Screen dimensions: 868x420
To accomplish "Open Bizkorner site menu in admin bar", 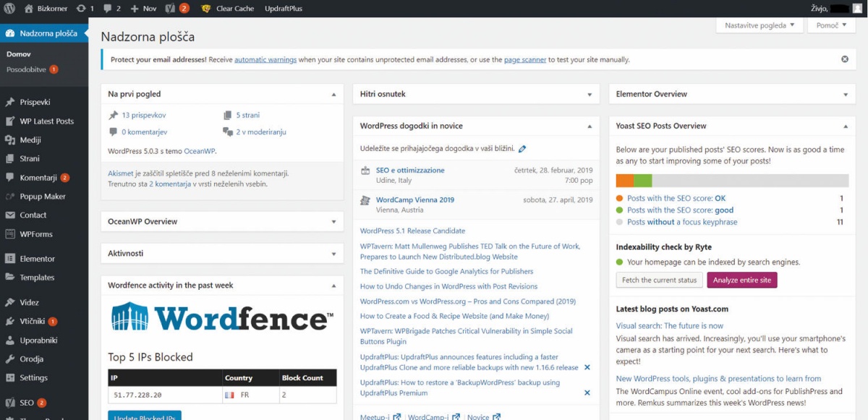I will [x=44, y=9].
